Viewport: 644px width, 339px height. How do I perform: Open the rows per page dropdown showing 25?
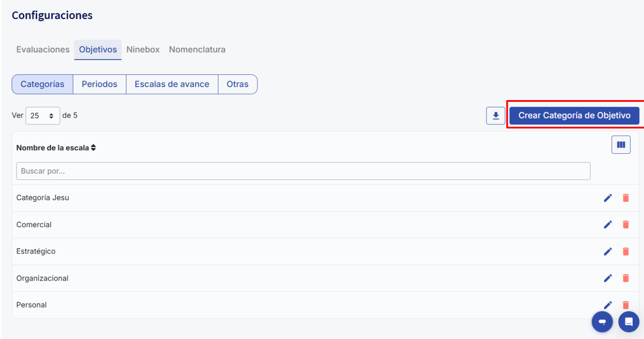tap(43, 116)
